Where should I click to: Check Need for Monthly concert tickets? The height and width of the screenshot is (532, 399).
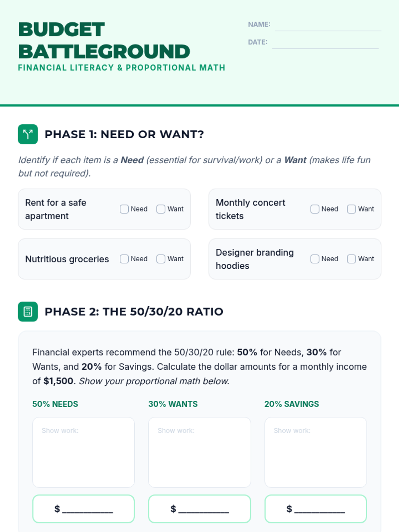click(315, 209)
